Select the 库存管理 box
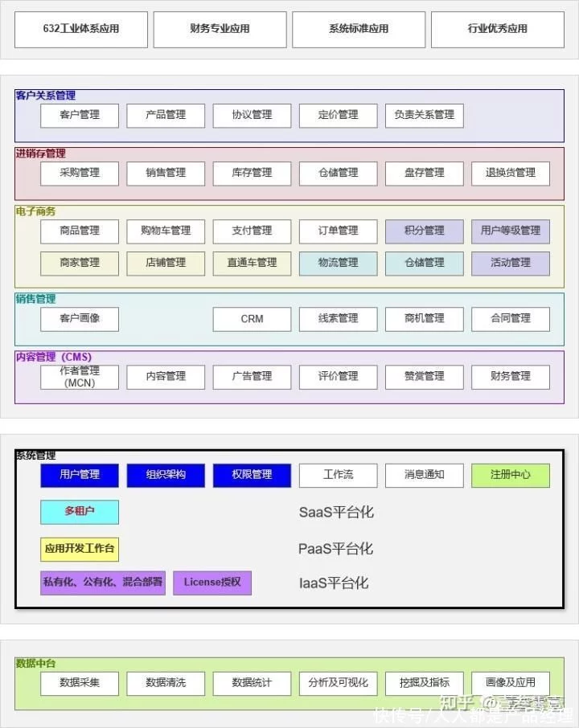This screenshot has width=579, height=728. click(252, 174)
